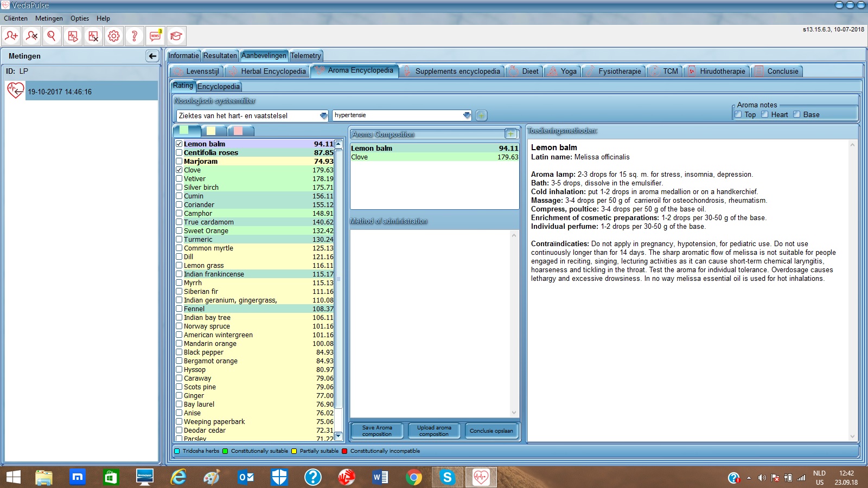Open the graduation cap training icon
The height and width of the screenshot is (488, 868).
tap(176, 36)
